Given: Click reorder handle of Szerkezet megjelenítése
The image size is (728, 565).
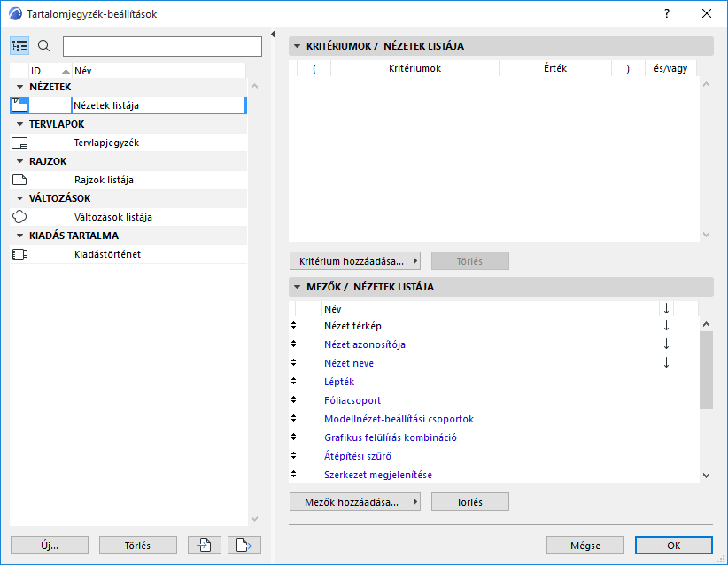Looking at the screenshot, I should pyautogui.click(x=293, y=474).
